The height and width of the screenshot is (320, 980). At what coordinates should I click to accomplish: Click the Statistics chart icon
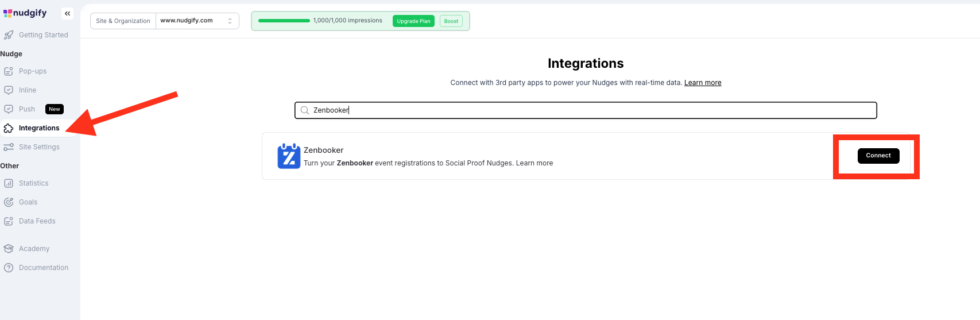coord(9,183)
